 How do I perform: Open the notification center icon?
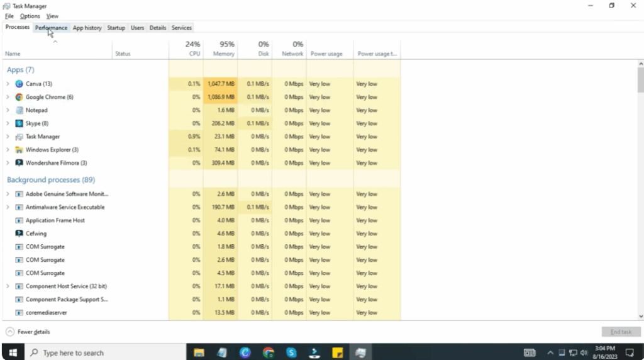pyautogui.click(x=630, y=352)
